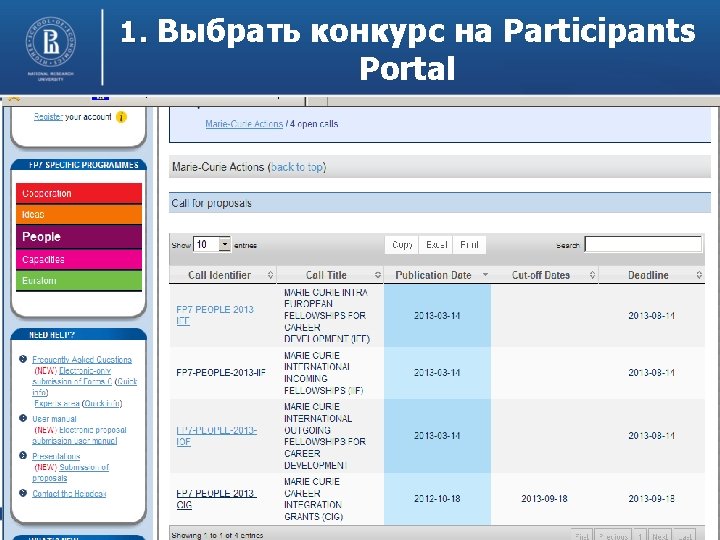The height and width of the screenshot is (540, 720).
Task: Select the Capacities programme tab
Action: pyautogui.click(x=79, y=259)
